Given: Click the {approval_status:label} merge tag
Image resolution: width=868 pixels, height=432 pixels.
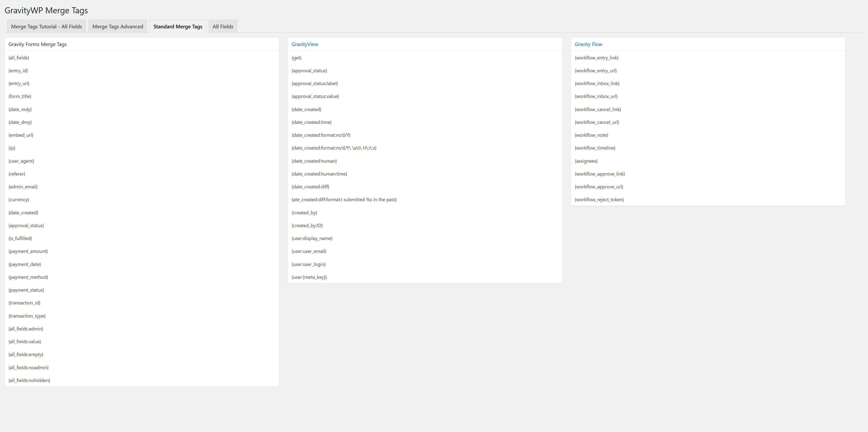Looking at the screenshot, I should click(x=315, y=83).
